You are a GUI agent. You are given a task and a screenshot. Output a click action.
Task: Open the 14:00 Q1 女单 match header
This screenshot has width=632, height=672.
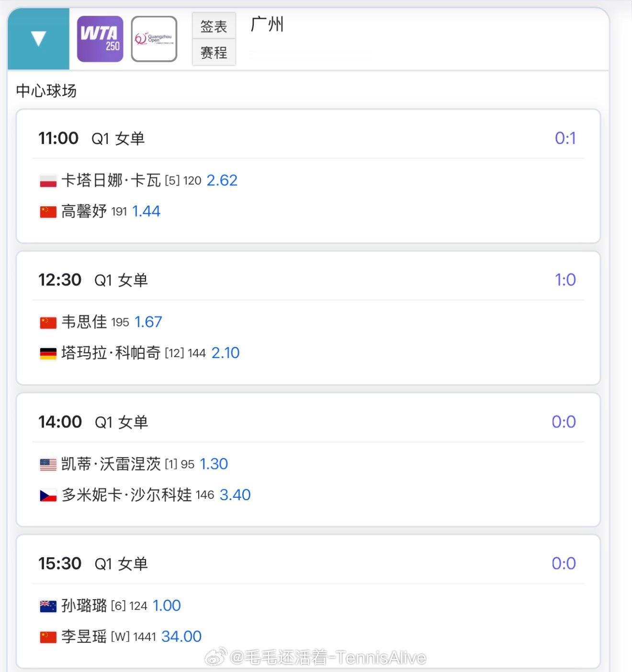(93, 422)
